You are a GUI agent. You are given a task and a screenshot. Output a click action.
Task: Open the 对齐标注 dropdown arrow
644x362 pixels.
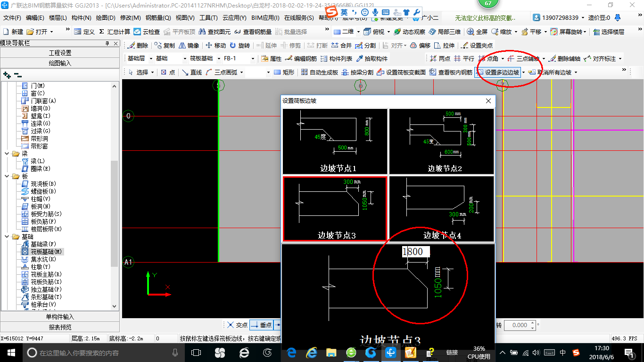[x=620, y=58]
